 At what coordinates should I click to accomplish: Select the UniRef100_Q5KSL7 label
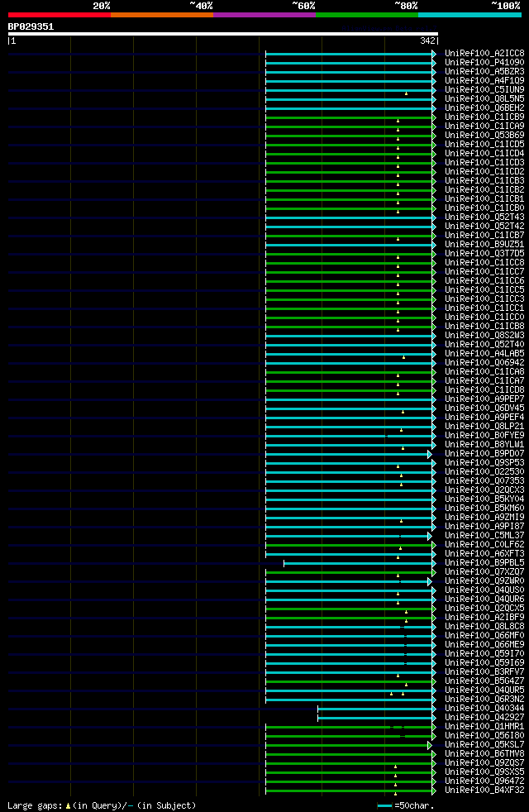484,745
